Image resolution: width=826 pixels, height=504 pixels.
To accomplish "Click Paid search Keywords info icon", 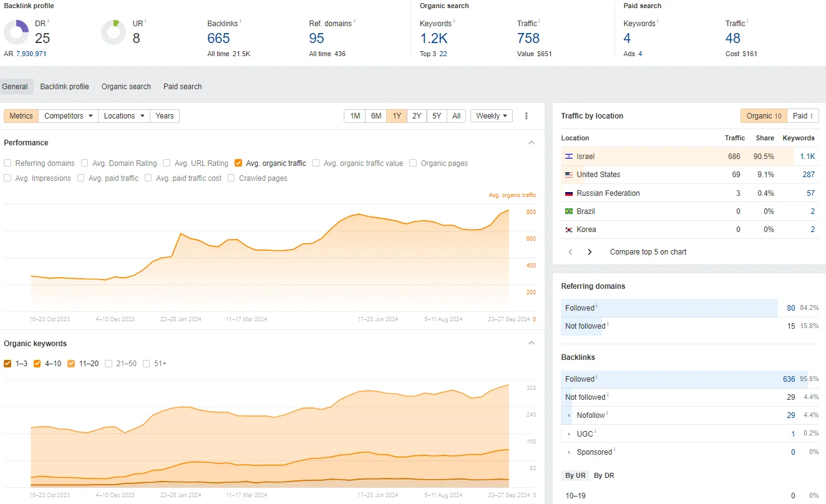I will pos(658,21).
